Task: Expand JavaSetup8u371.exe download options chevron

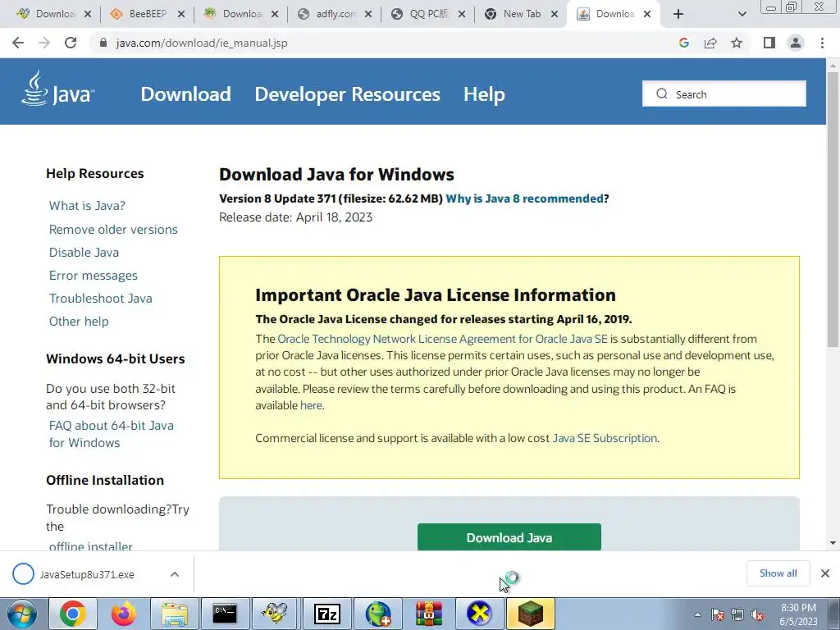Action: click(x=175, y=574)
